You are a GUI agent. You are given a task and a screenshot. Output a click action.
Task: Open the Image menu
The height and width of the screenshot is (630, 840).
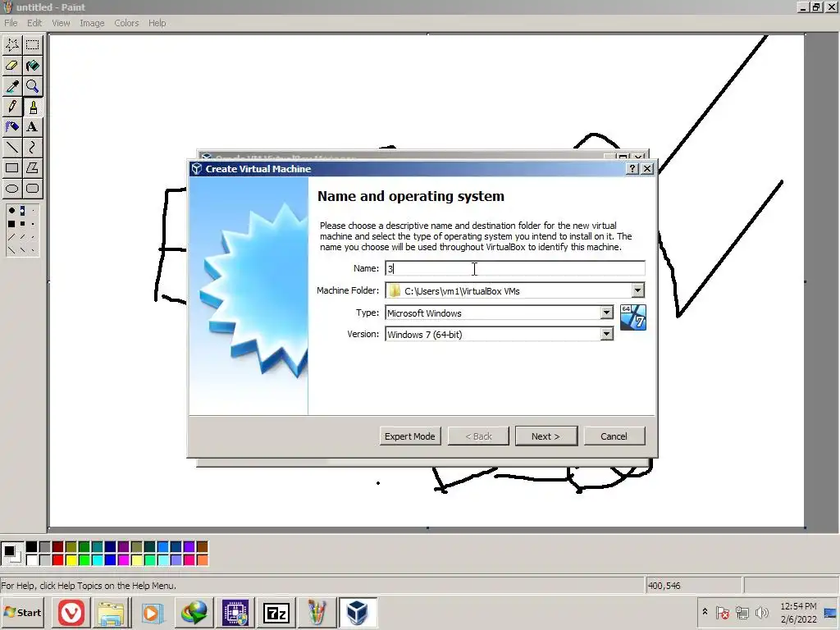click(92, 23)
